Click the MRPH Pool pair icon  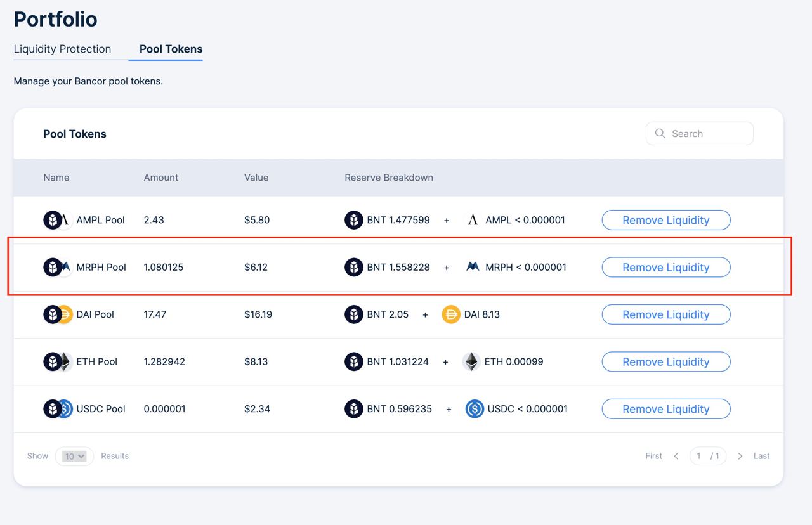(56, 267)
